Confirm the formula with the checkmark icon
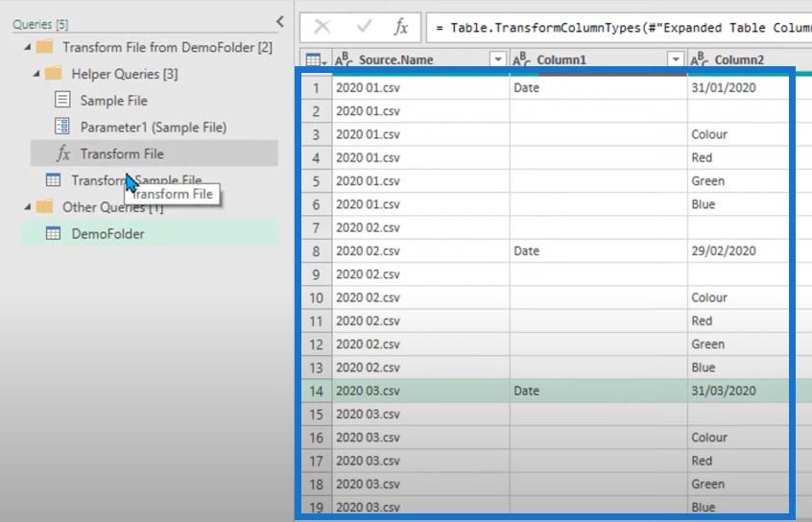 pyautogui.click(x=364, y=26)
